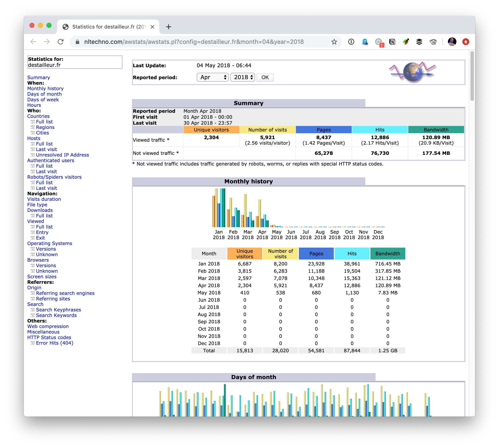Bookmark page with the star icon
The height and width of the screenshot is (448, 499).
(334, 42)
